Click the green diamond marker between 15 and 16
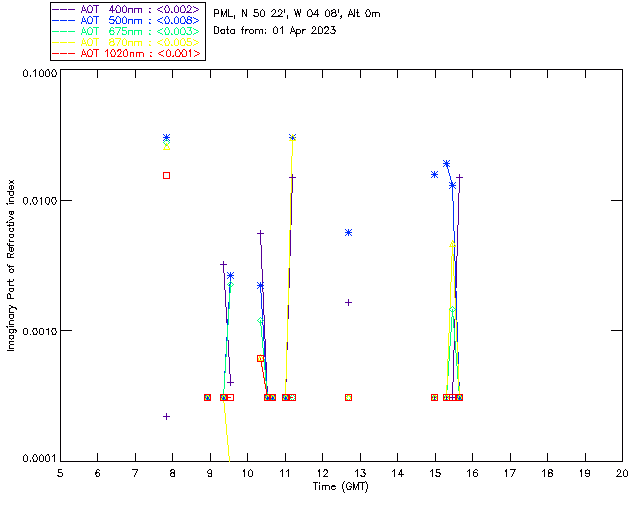Screen dimensions: 640x512 tap(452, 310)
